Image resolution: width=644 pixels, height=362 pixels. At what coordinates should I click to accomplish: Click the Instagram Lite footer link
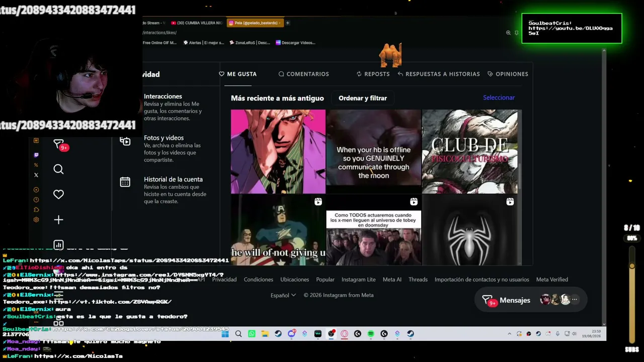359,280
